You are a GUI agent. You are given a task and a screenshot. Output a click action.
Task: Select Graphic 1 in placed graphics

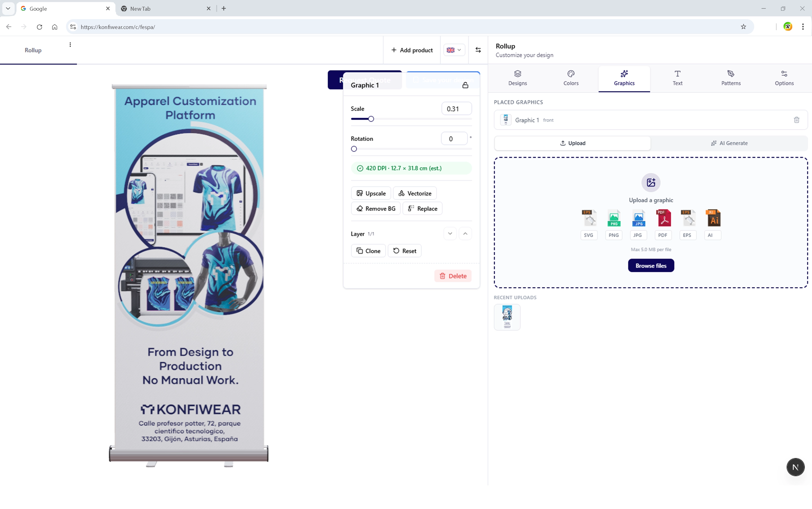click(651, 120)
